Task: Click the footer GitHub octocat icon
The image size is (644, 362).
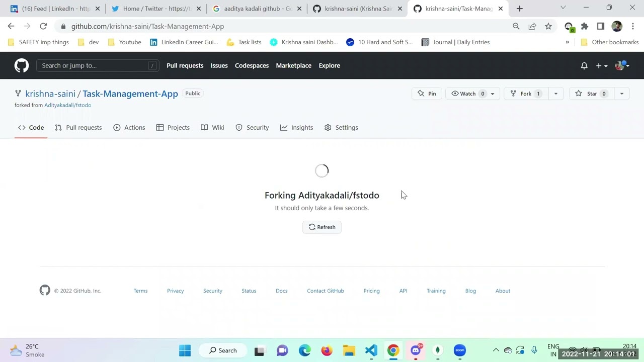Action: [x=45, y=291]
